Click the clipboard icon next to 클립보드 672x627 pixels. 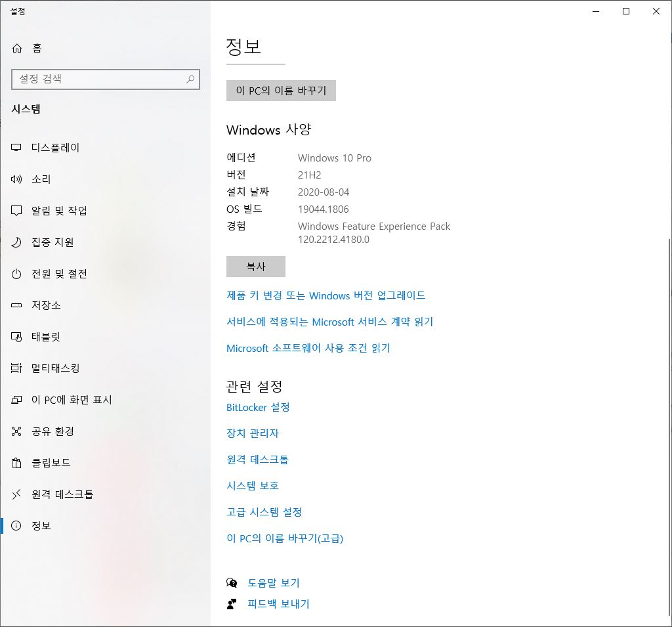click(x=16, y=463)
